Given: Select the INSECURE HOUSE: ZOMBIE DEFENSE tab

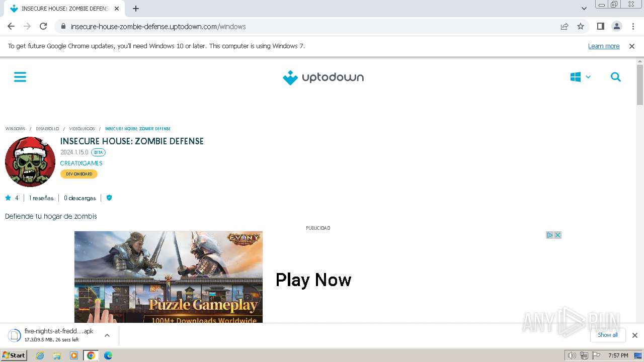Looking at the screenshot, I should click(64, 9).
